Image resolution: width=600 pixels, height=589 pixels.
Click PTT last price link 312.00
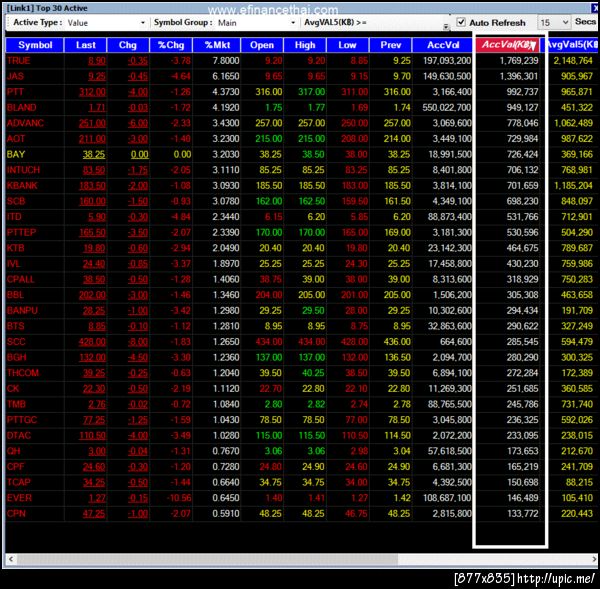tap(92, 92)
